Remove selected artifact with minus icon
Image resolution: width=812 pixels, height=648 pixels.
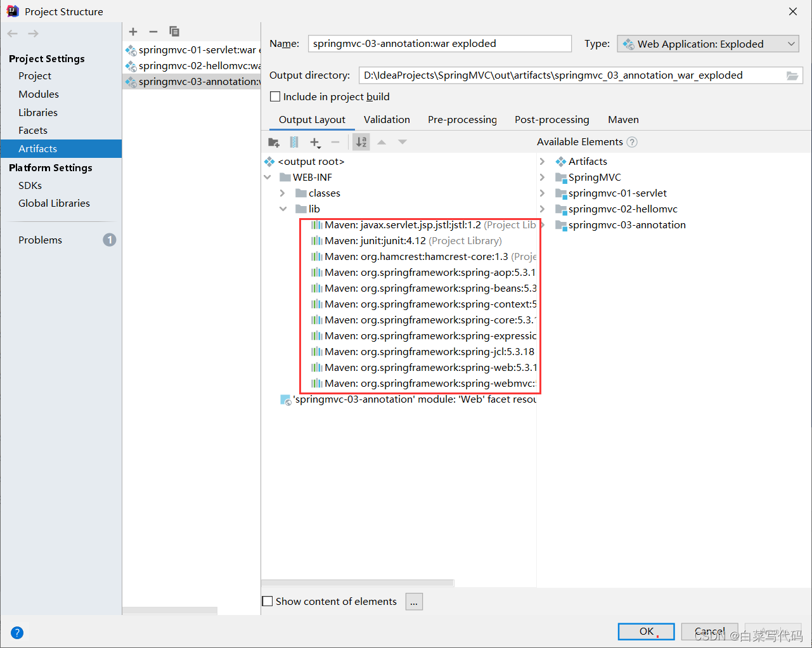click(x=153, y=32)
